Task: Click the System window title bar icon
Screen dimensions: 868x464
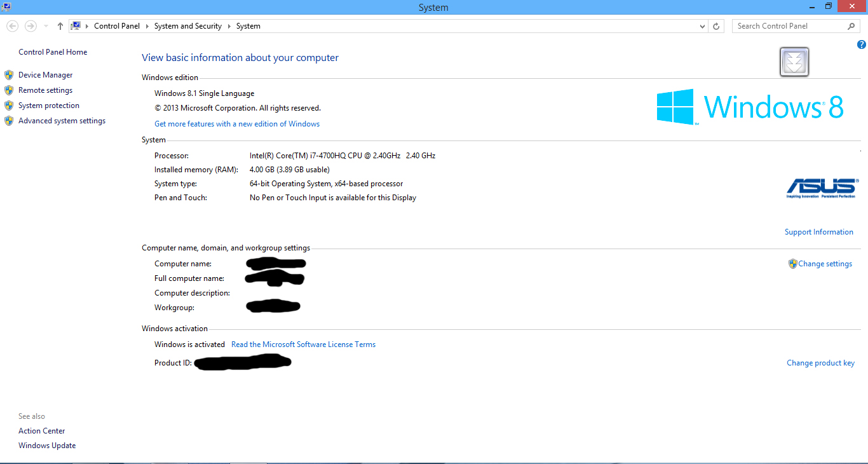Action: tap(6, 6)
